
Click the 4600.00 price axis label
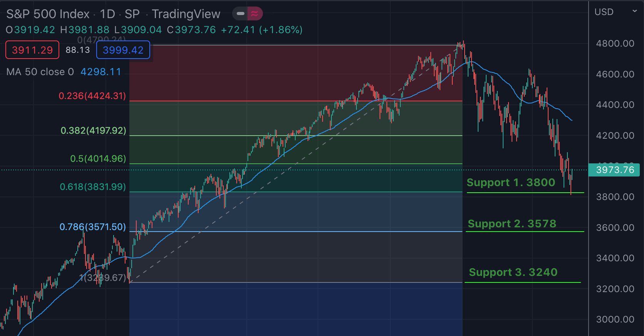point(615,74)
